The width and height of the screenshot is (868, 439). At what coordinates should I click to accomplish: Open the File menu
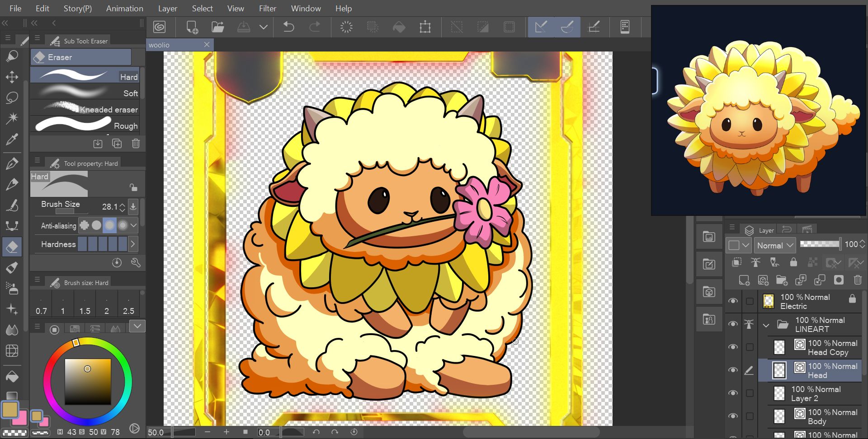point(15,8)
